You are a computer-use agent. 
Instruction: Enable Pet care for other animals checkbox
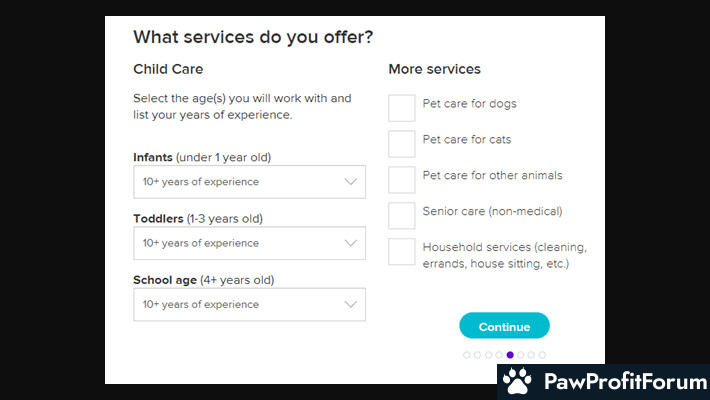[x=401, y=179]
